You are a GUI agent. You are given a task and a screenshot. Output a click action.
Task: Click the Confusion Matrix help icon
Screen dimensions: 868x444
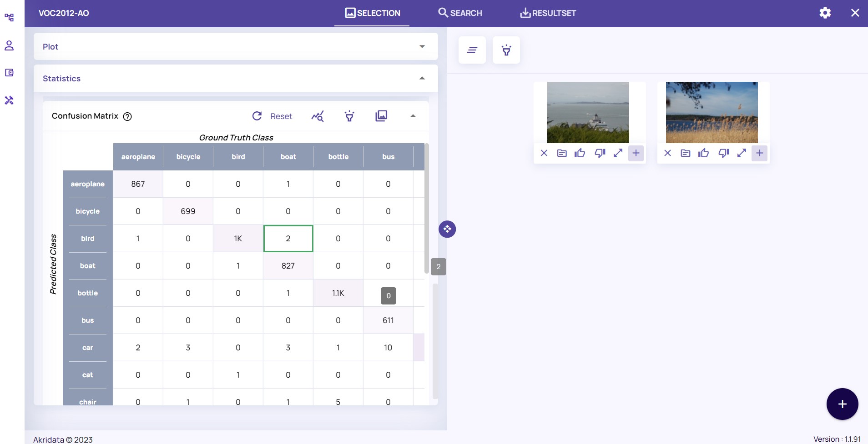coord(128,116)
